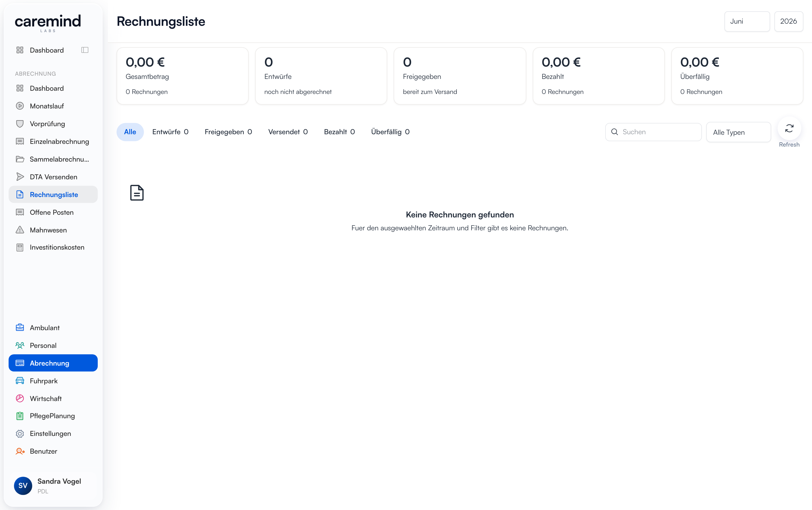The height and width of the screenshot is (510, 812).
Task: Switch to the Freigegeben tab
Action: pos(228,132)
